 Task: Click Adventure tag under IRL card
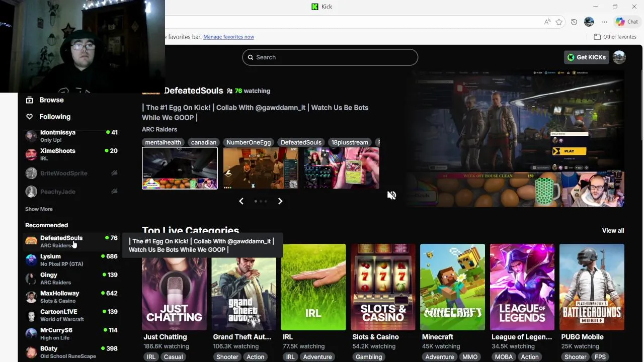317,357
